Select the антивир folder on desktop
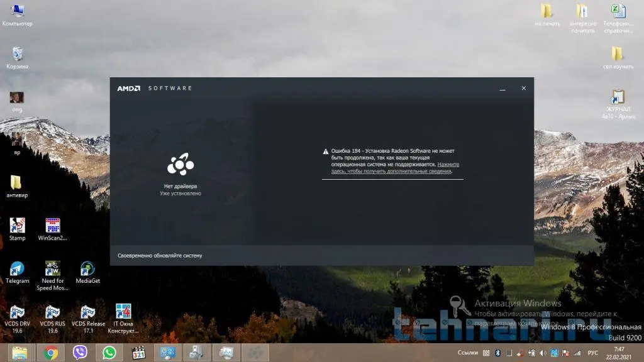 pos(17,186)
